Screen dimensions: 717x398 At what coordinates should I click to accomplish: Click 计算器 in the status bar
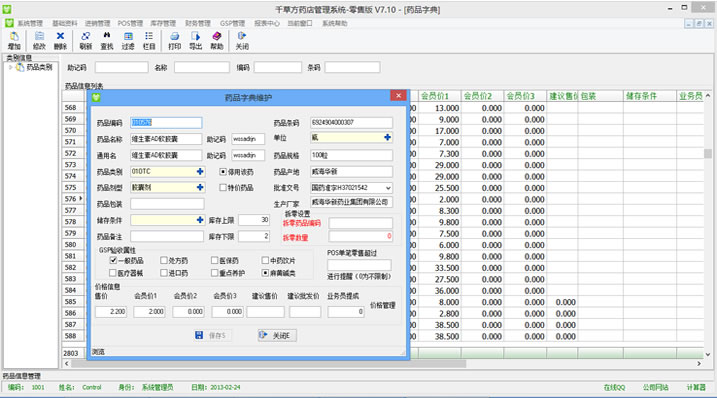pos(696,387)
